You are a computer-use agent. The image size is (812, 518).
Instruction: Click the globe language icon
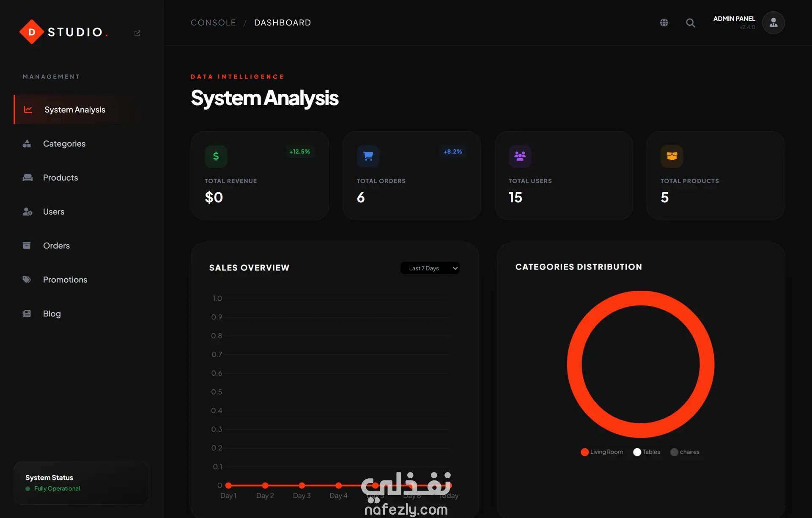[664, 23]
